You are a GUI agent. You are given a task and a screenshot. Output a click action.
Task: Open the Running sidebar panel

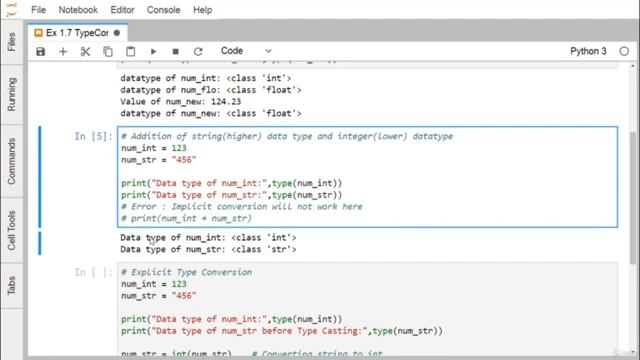point(11,94)
